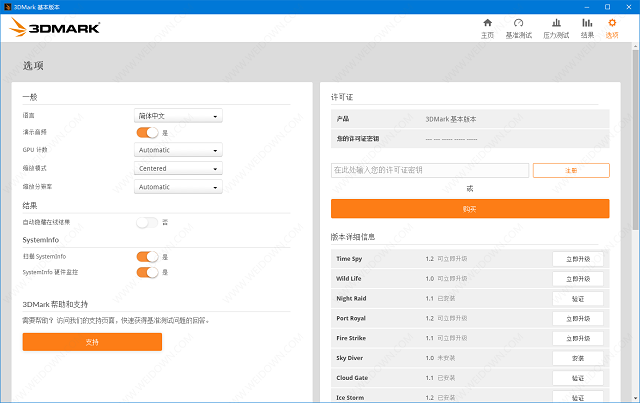Screen dimensions: 640x403
Task: Select the Port Royal row label
Action: point(351,318)
